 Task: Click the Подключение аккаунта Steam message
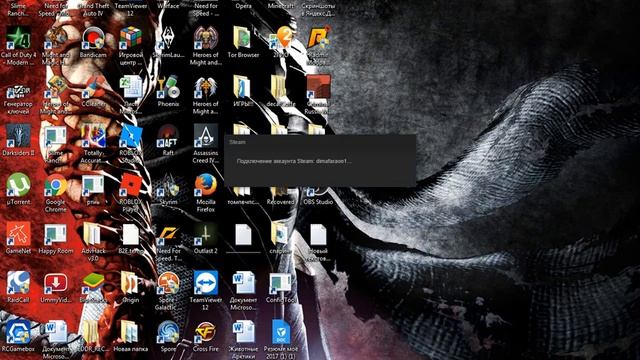[x=294, y=161]
